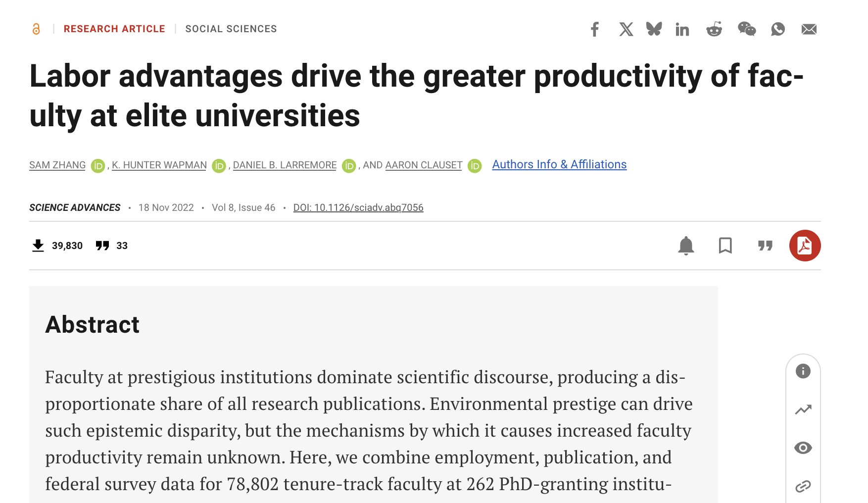Open the cite article quote icon
Screen dimensions: 868x503
click(765, 246)
